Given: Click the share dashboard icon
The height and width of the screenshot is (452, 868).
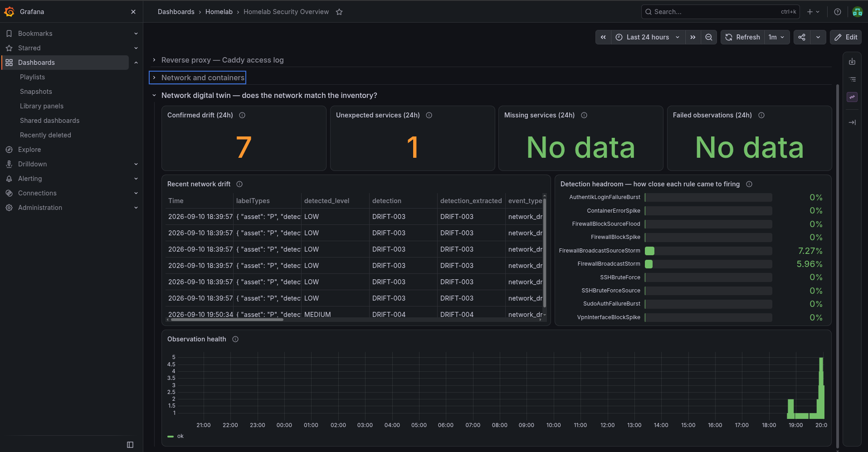Looking at the screenshot, I should [x=802, y=37].
